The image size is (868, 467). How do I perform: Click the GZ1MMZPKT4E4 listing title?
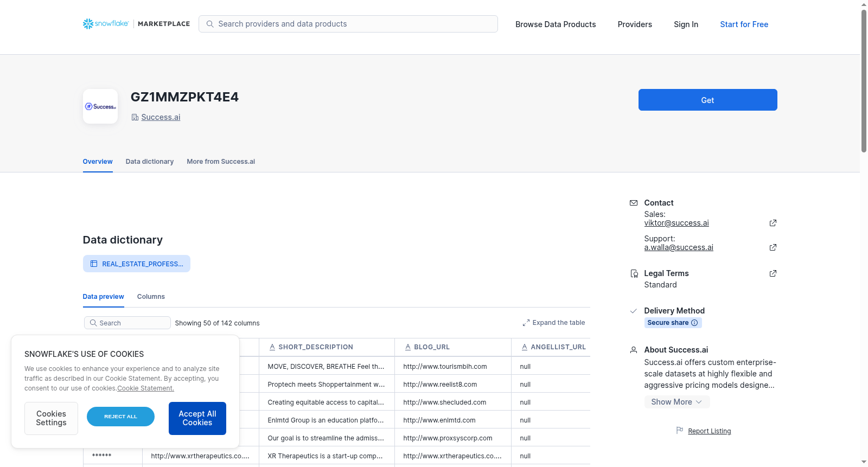pyautogui.click(x=184, y=97)
